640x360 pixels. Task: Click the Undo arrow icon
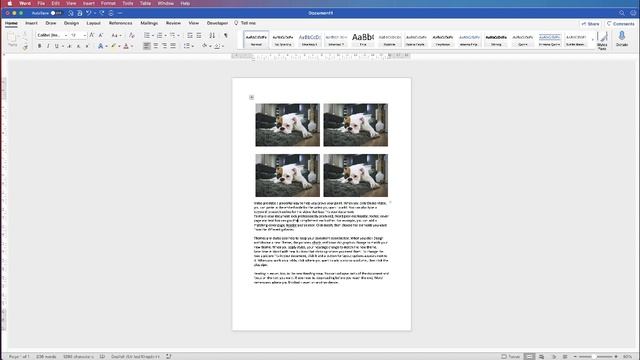tap(88, 13)
